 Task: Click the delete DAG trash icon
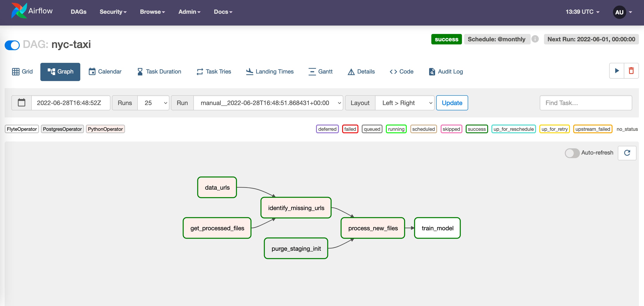click(x=632, y=71)
